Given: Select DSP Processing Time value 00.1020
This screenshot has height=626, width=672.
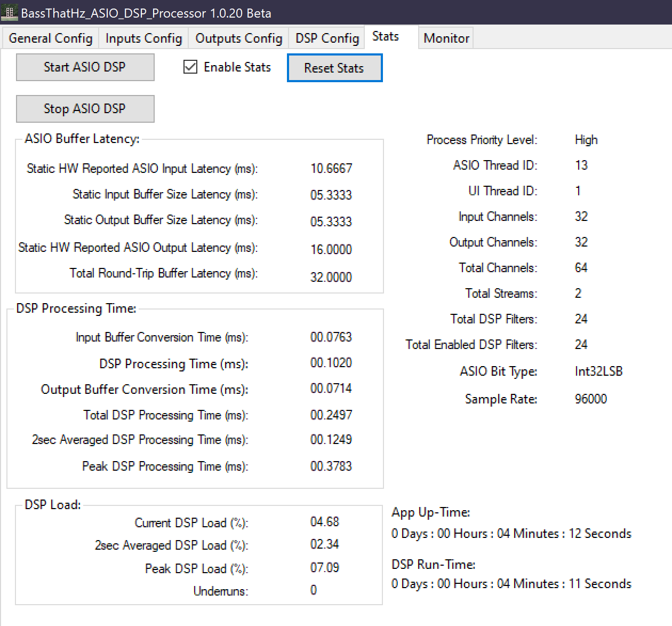Looking at the screenshot, I should pos(331,363).
